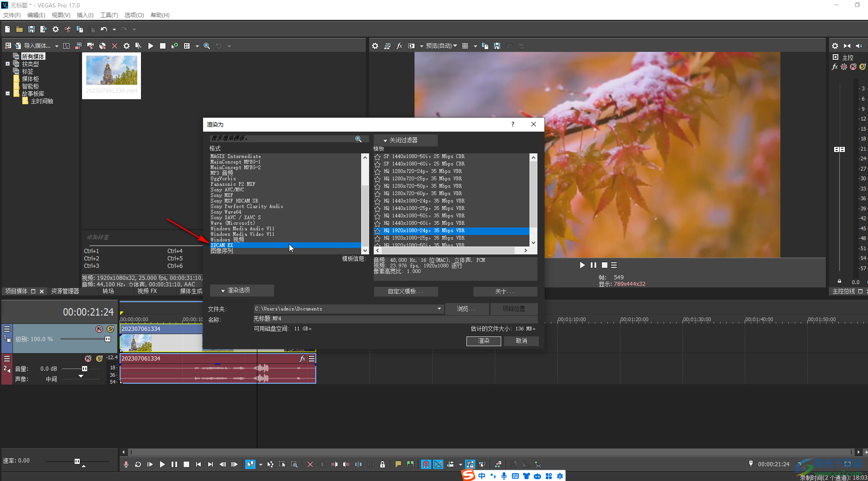Cancel the render dialog
The height and width of the screenshot is (481, 868).
pos(521,341)
